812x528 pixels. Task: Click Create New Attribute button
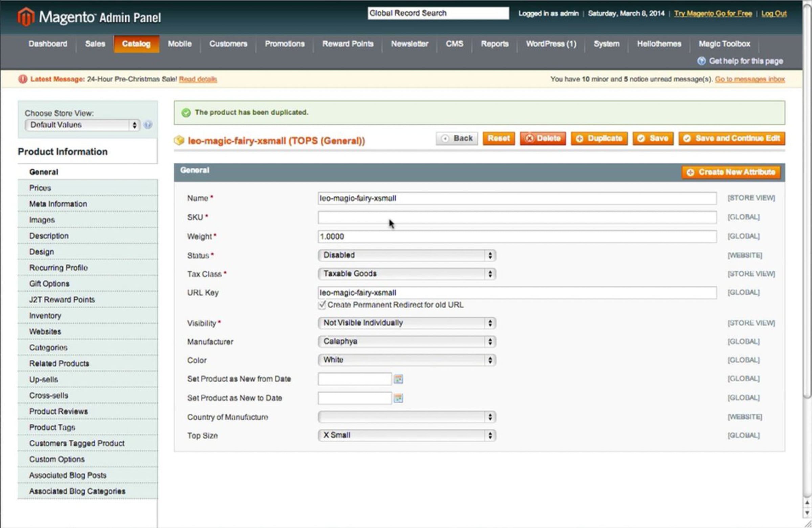[731, 172]
